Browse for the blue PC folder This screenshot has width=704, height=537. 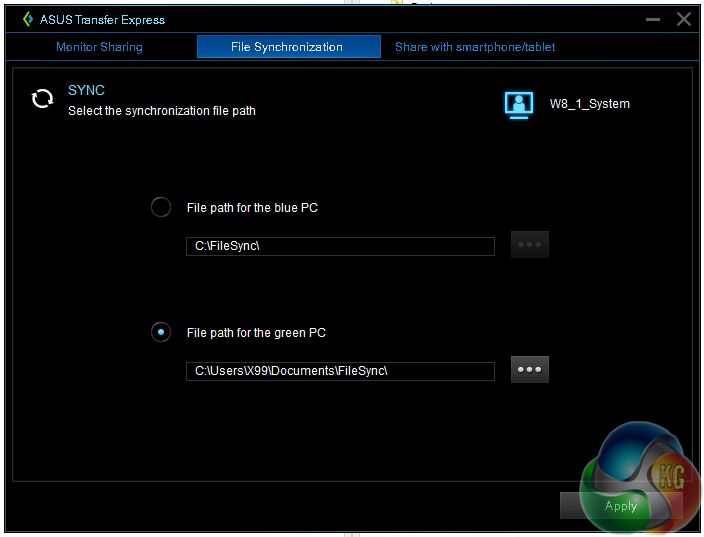coord(530,245)
